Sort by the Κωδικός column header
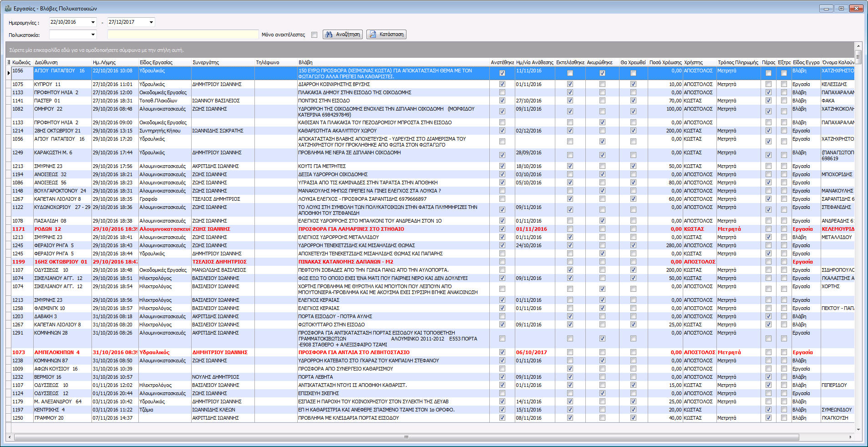Viewport: 868px width, 447px height. tap(22, 62)
